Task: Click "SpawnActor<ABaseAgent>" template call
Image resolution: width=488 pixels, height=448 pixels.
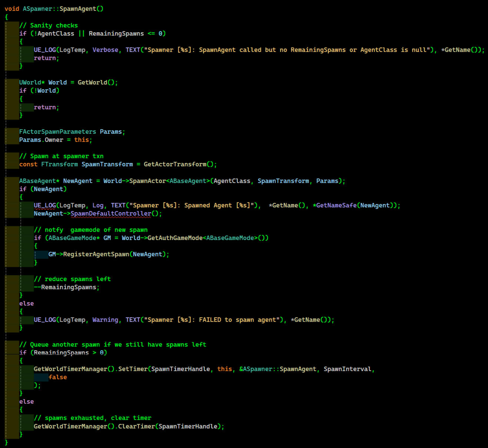Action: click(169, 181)
